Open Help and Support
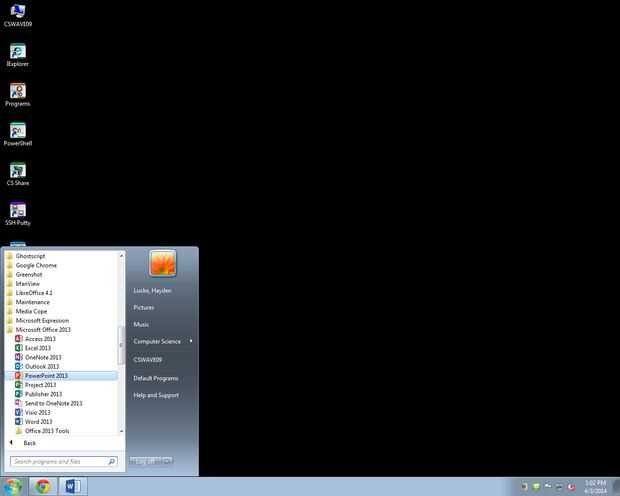 coord(156,395)
